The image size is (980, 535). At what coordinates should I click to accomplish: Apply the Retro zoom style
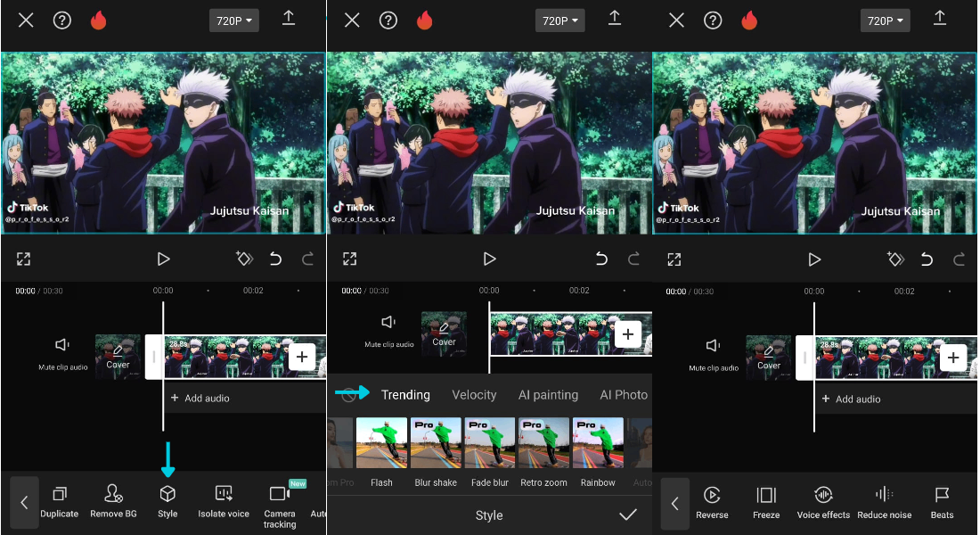(543, 452)
